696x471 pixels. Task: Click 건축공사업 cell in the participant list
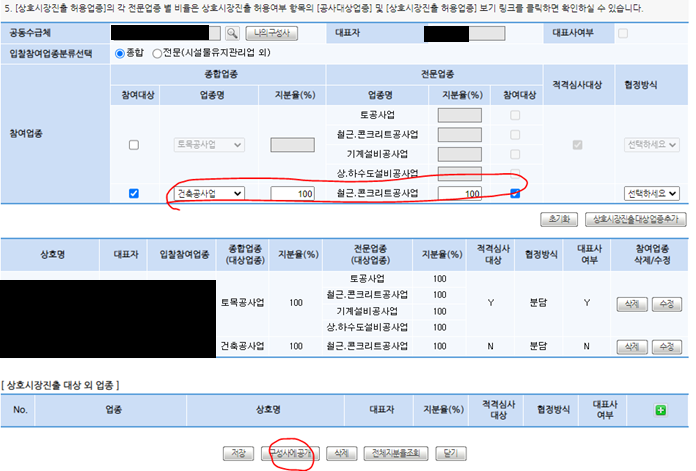click(243, 346)
